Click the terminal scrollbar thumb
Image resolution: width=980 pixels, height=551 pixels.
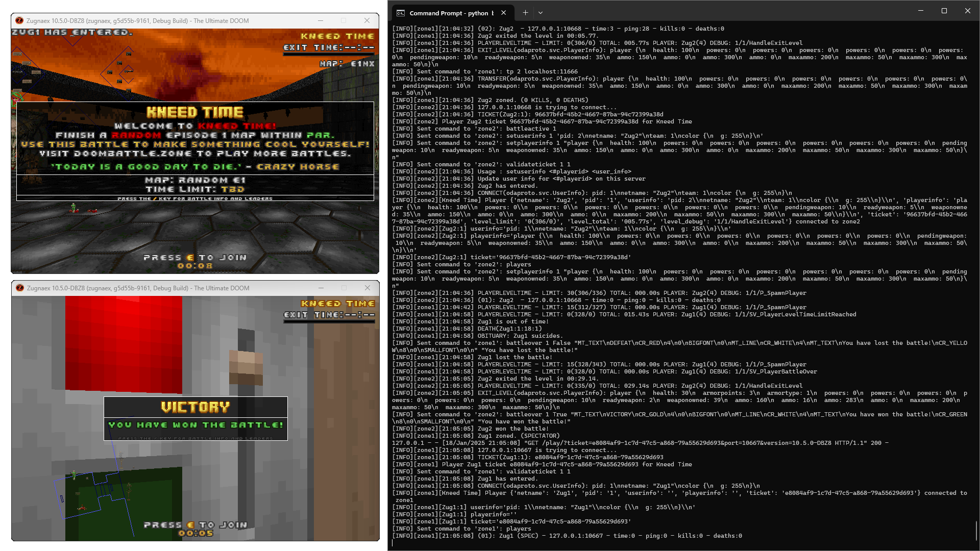(976, 531)
